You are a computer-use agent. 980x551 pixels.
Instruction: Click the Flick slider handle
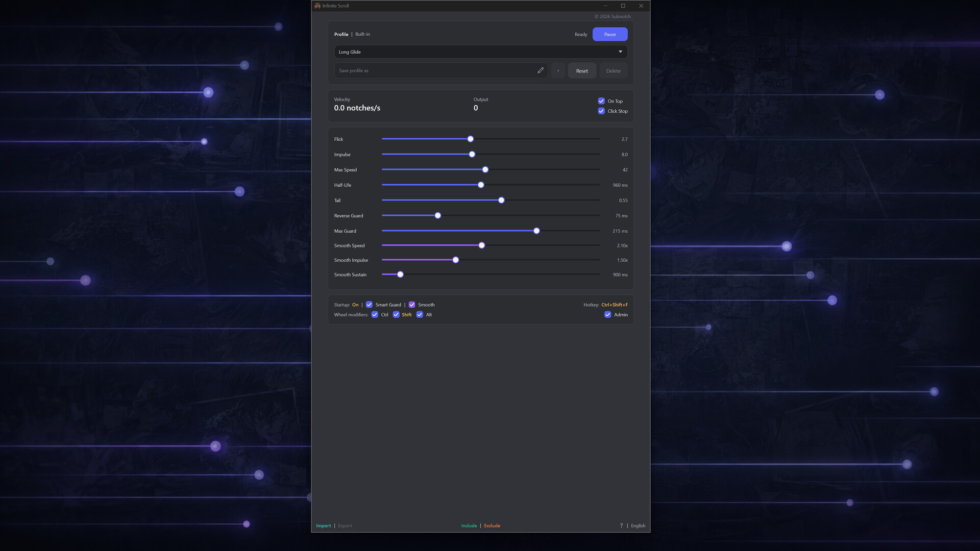(471, 139)
